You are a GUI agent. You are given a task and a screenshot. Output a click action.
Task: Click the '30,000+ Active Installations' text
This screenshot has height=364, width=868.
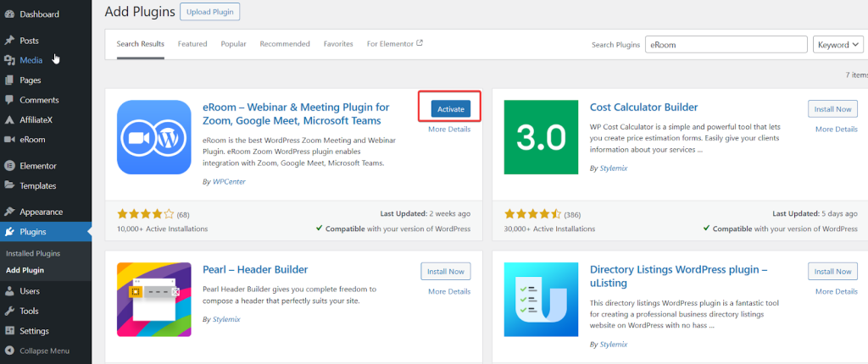point(549,229)
